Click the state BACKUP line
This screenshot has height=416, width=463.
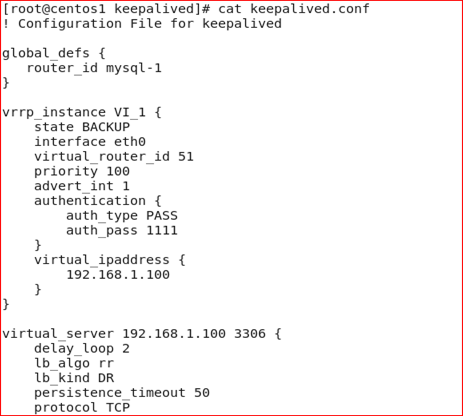pos(82,127)
